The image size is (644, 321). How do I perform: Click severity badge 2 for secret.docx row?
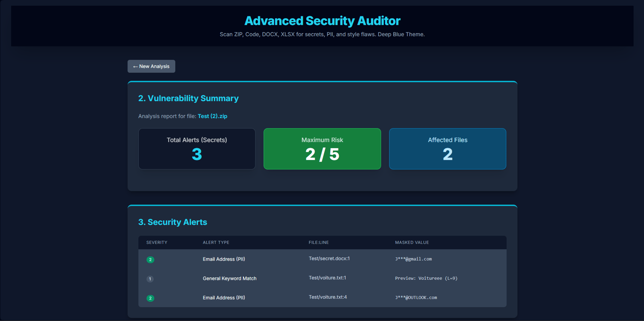(150, 260)
